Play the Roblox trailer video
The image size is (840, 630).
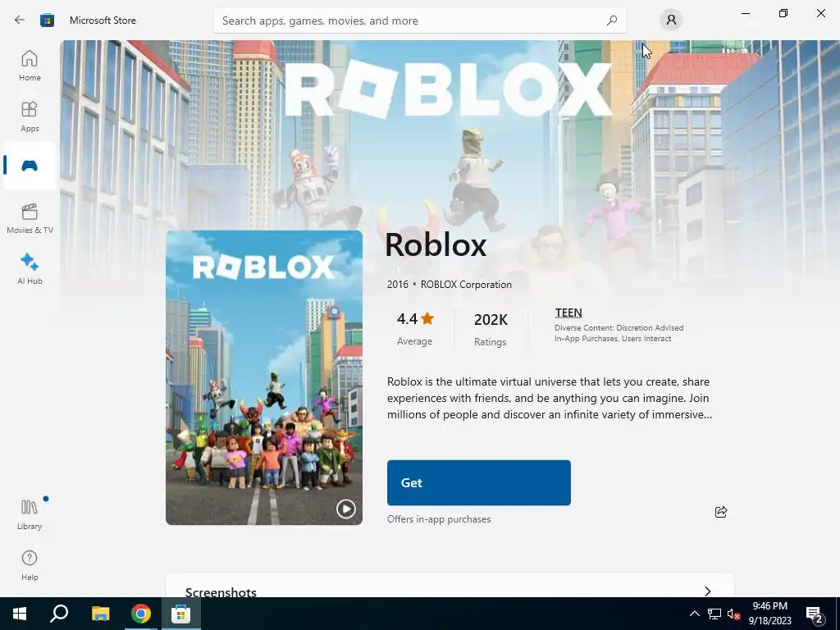point(345,509)
